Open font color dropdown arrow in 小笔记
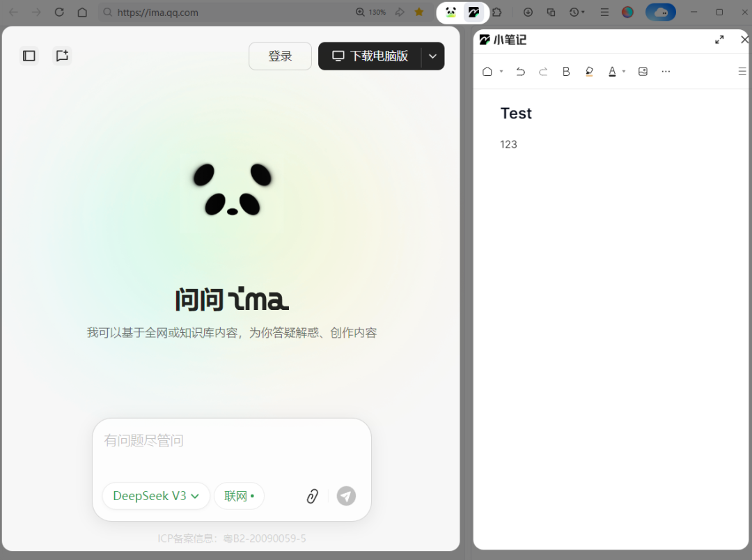 coord(624,72)
